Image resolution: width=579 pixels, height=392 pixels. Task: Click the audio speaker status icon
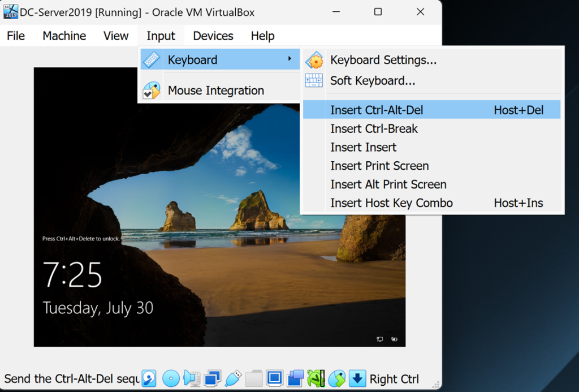pyautogui.click(x=192, y=378)
